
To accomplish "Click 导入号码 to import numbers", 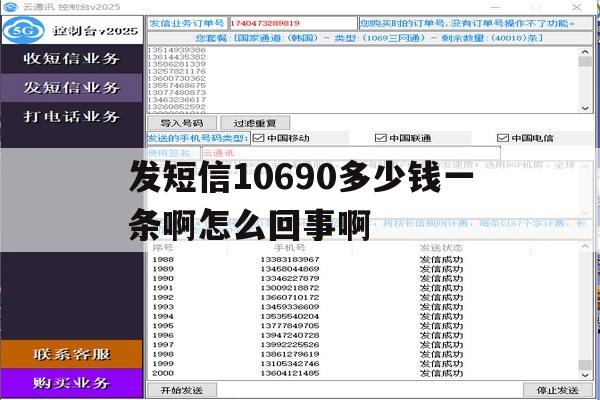I will coord(182,123).
